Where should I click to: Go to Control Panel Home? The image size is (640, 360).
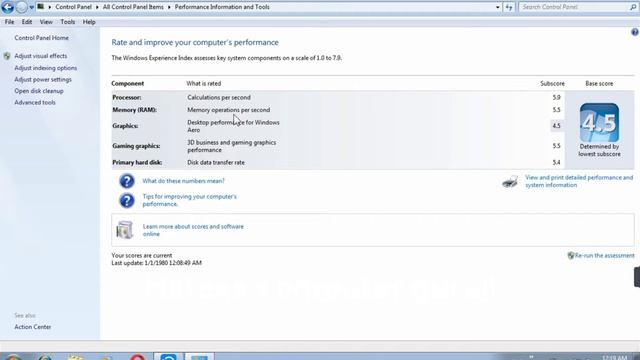coord(42,38)
